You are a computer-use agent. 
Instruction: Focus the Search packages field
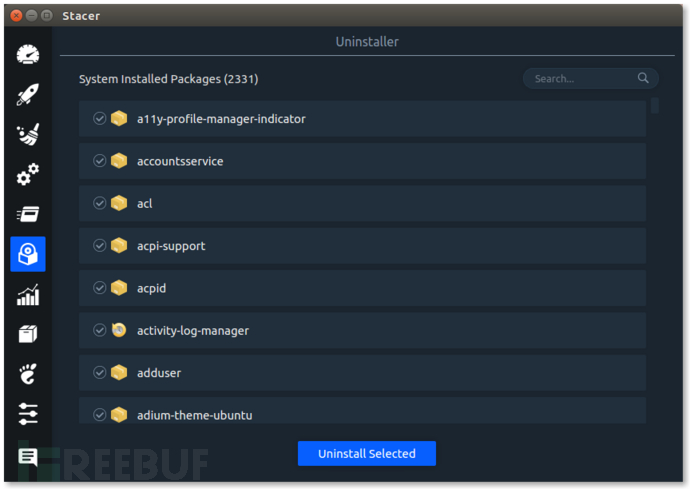[x=590, y=78]
